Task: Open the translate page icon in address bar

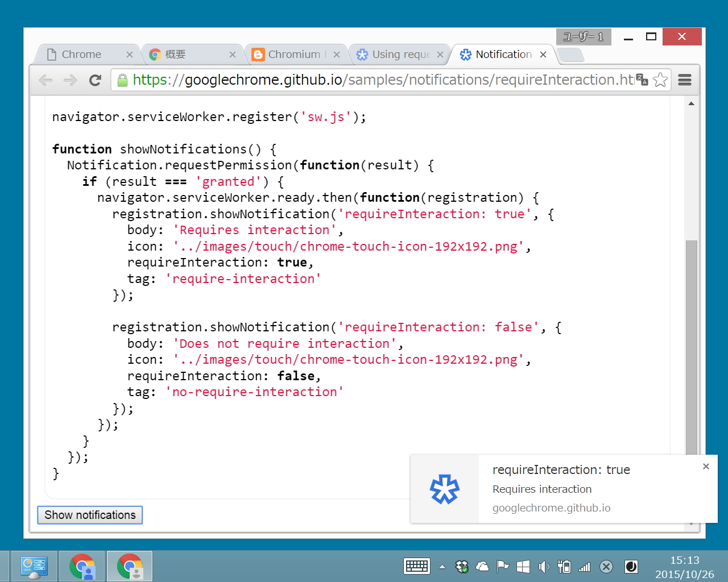Action: [x=642, y=80]
